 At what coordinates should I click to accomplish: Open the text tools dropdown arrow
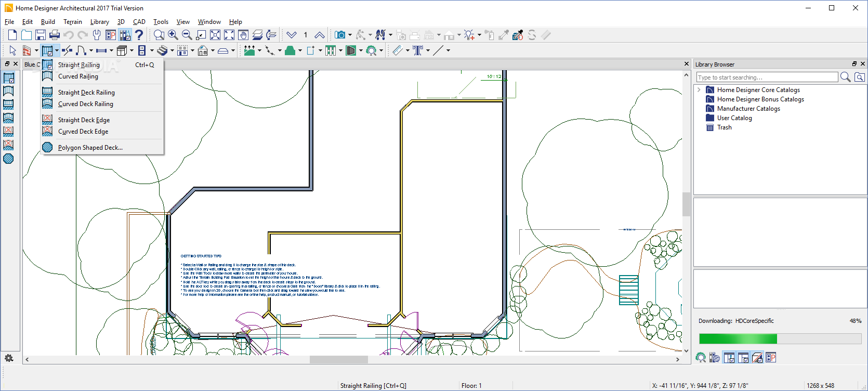pyautogui.click(x=428, y=50)
